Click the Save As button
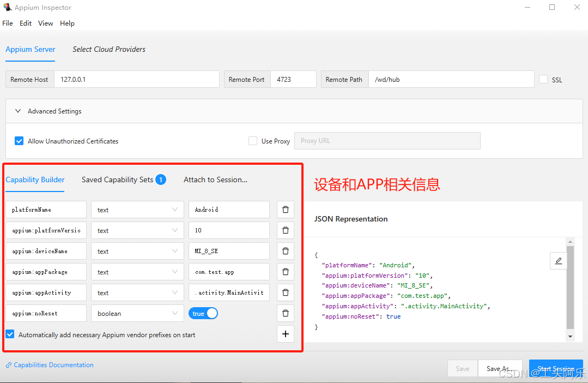This screenshot has height=383, width=588. (500, 368)
